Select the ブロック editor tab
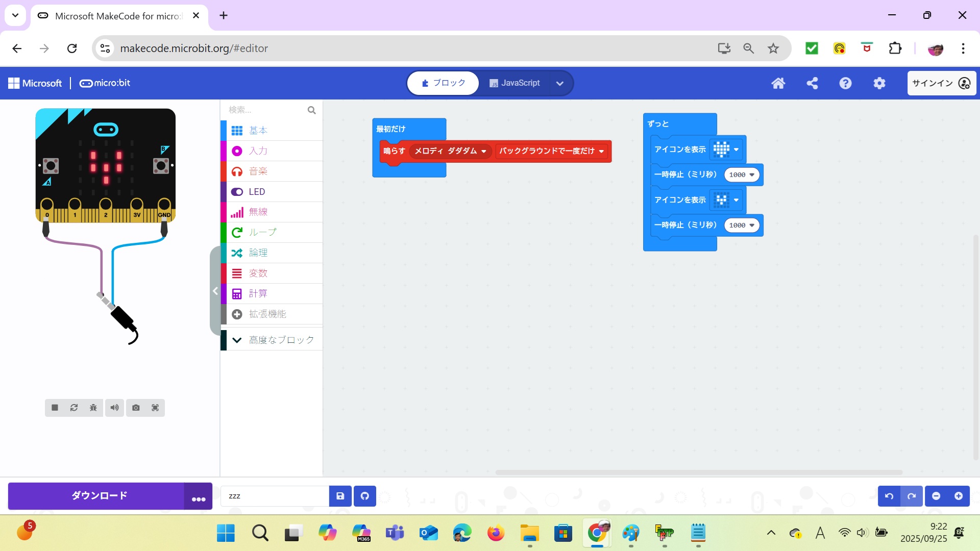 [443, 83]
